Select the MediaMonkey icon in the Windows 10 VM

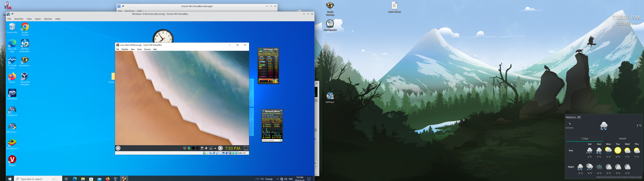point(25,62)
